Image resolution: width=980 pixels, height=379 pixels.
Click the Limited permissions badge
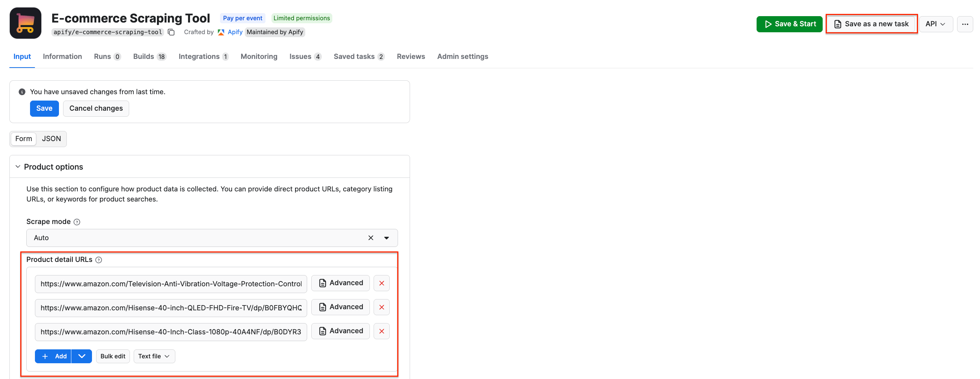[302, 18]
